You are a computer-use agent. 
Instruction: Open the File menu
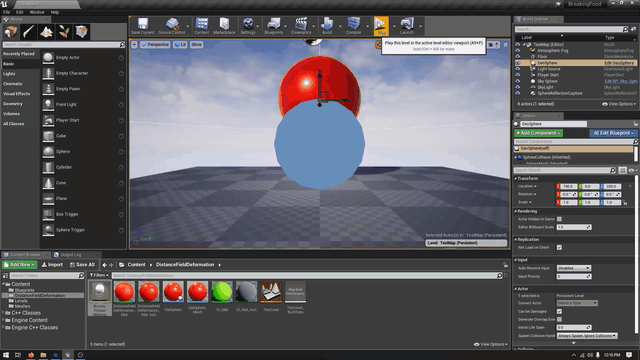click(x=7, y=12)
